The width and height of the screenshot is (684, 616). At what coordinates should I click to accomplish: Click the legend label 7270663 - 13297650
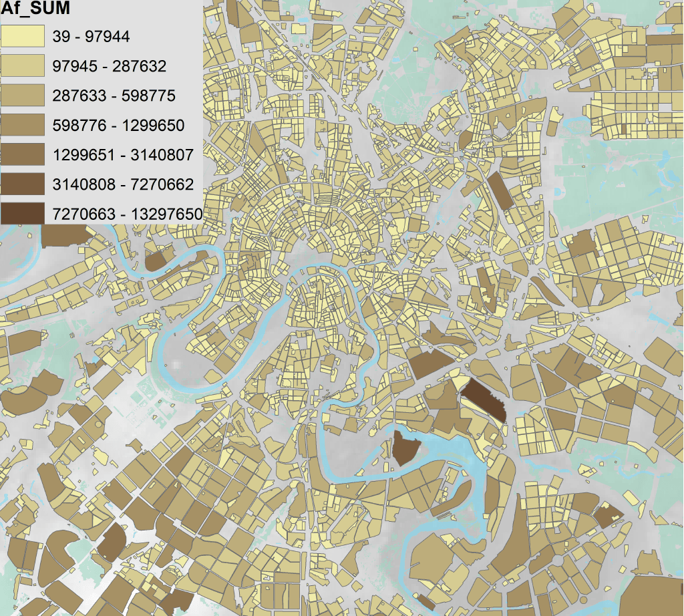point(128,214)
